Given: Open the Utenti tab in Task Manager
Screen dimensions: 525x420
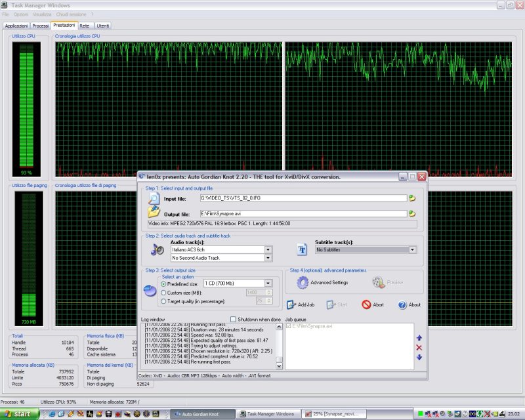Looking at the screenshot, I should click(x=103, y=26).
